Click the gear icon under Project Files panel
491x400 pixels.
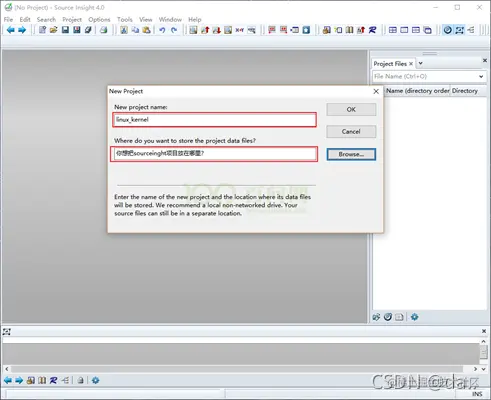point(414,317)
